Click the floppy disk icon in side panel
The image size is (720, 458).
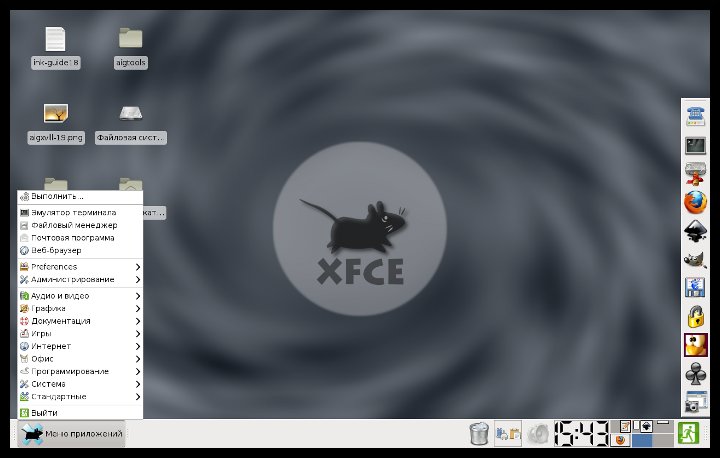695,289
